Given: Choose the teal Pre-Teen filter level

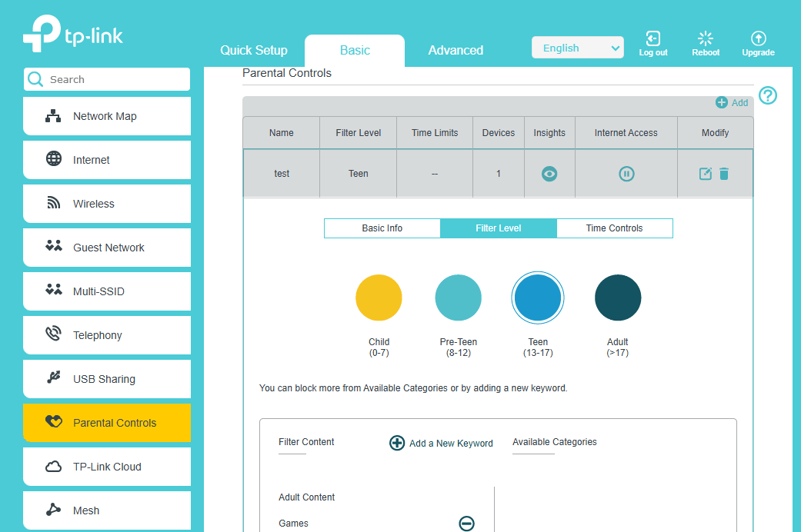Looking at the screenshot, I should tap(459, 298).
